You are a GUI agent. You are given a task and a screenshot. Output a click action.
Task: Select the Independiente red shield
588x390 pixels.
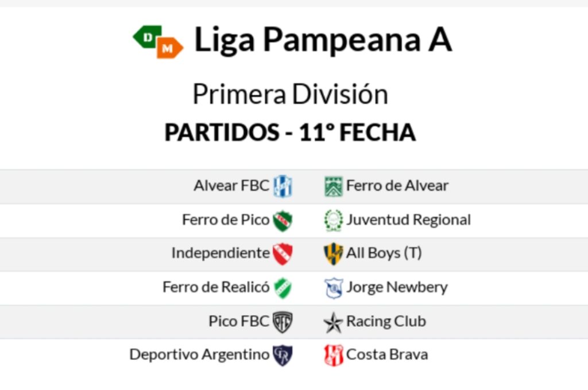(283, 253)
